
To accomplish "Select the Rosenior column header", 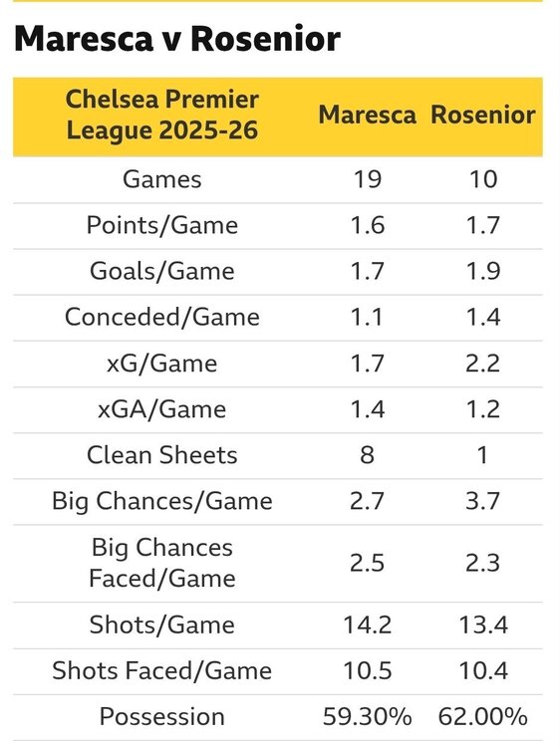I will 483,115.
